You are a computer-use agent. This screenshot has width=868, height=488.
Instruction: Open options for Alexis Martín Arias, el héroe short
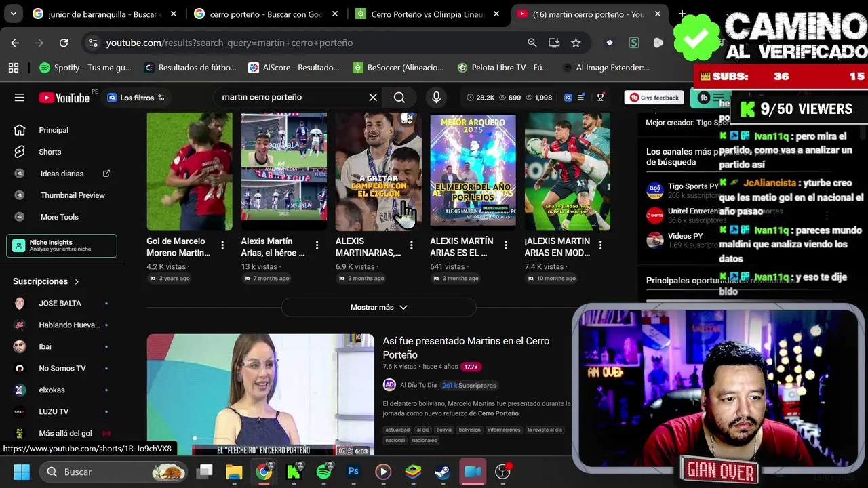[317, 245]
